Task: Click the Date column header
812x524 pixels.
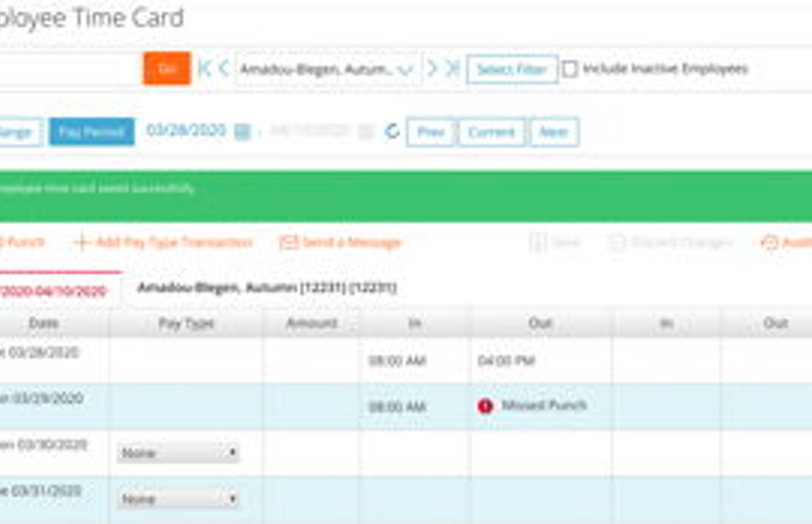Action: (x=44, y=323)
